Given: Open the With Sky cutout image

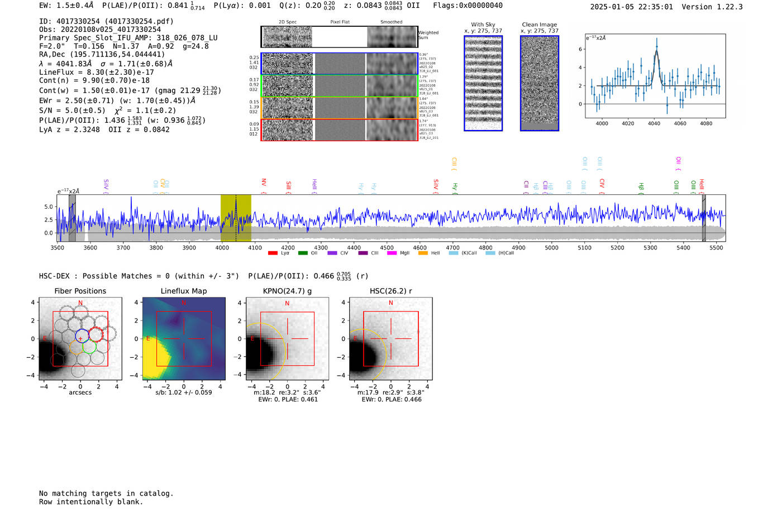Looking at the screenshot, I should (x=483, y=83).
